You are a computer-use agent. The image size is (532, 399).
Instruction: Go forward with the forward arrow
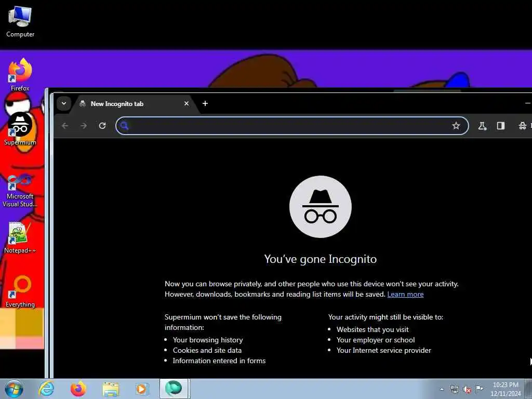84,126
